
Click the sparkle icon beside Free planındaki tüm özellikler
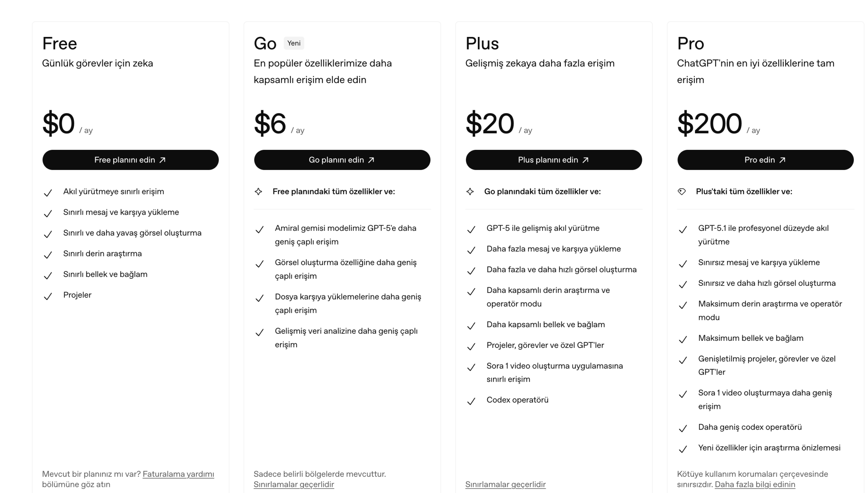(258, 192)
